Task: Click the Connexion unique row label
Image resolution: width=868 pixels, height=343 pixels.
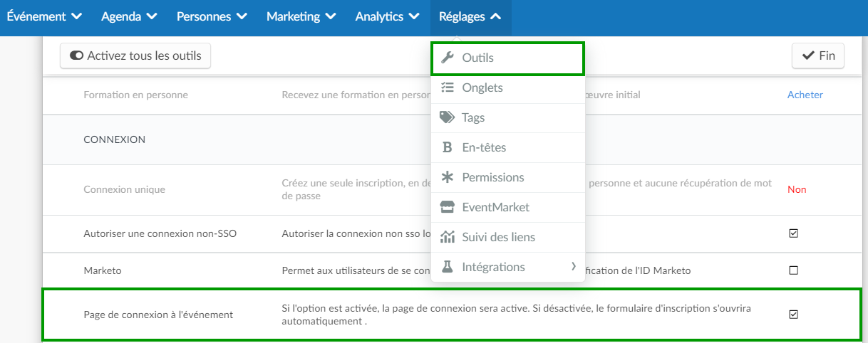Action: [x=125, y=190]
